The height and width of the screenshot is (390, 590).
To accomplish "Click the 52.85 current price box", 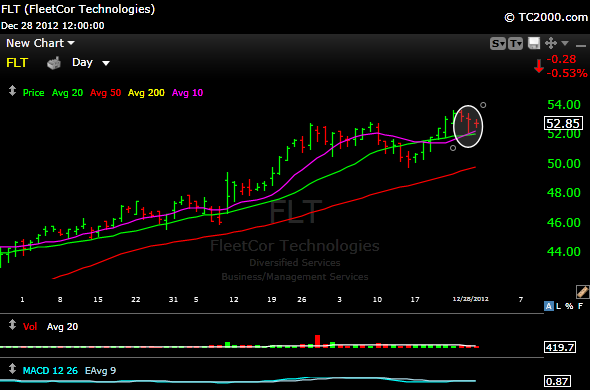I will [563, 123].
